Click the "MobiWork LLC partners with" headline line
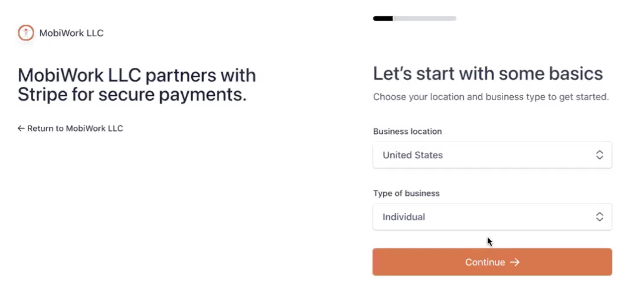This screenshot has height=308, width=644. click(136, 75)
